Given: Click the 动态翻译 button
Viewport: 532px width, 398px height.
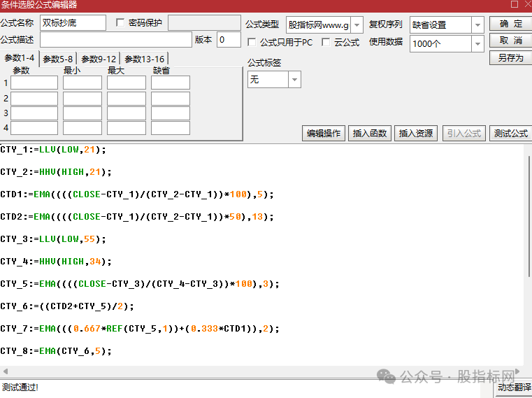Looking at the screenshot, I should coord(514,388).
